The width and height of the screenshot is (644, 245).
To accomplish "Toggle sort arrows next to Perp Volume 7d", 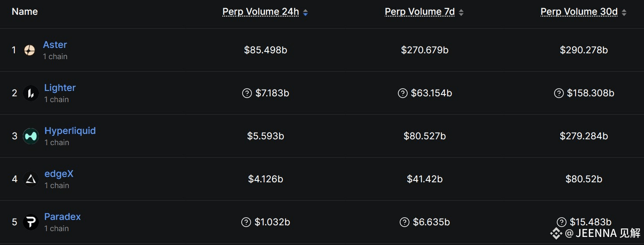I will [x=461, y=13].
